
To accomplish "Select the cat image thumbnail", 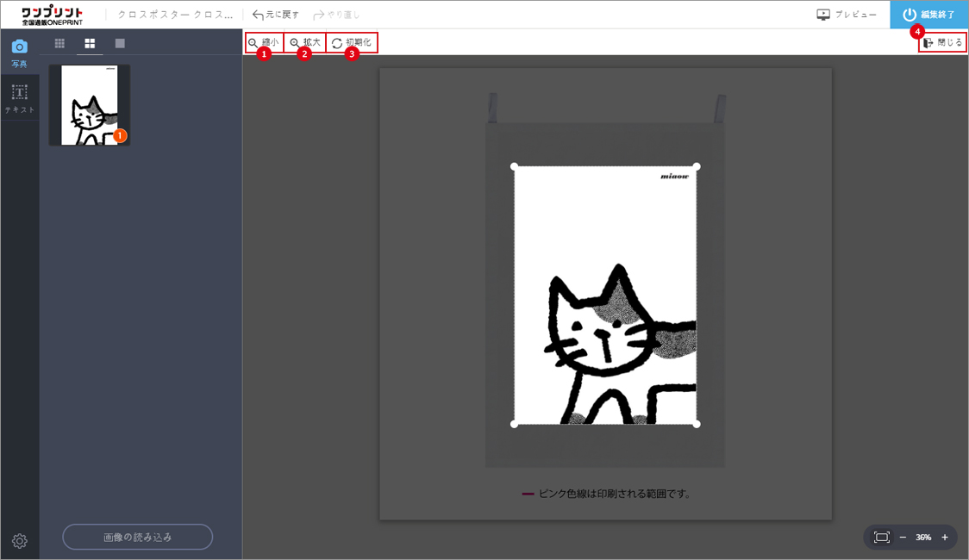I will pos(90,105).
